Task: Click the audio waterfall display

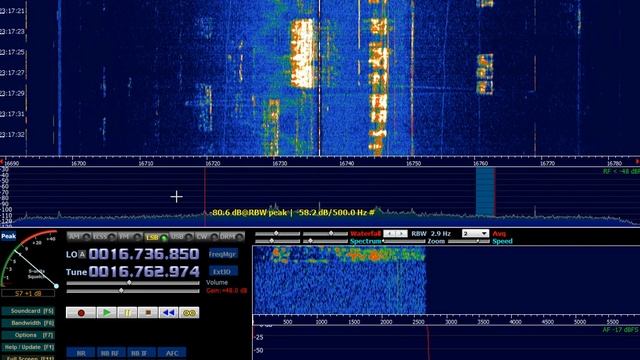Action: [446, 280]
